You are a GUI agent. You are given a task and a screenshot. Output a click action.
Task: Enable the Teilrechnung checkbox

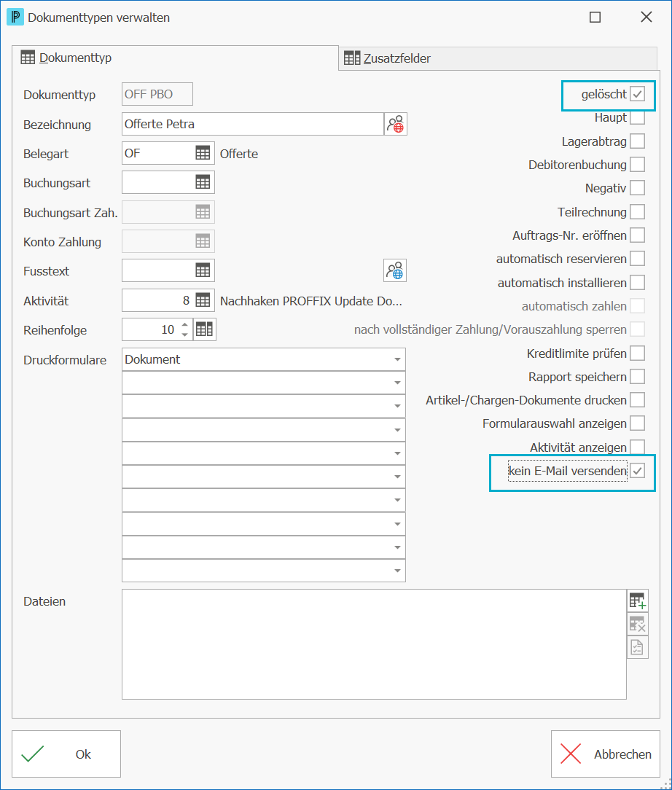[637, 211]
